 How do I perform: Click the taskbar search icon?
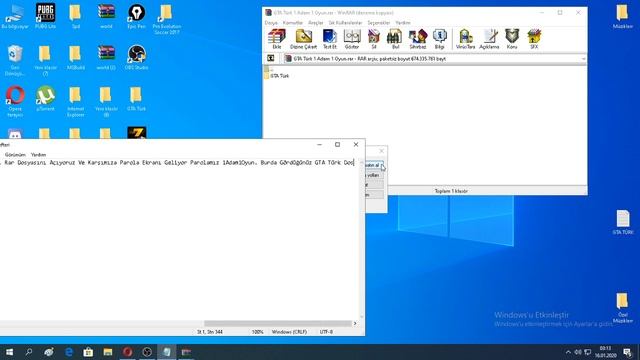[x=29, y=352]
